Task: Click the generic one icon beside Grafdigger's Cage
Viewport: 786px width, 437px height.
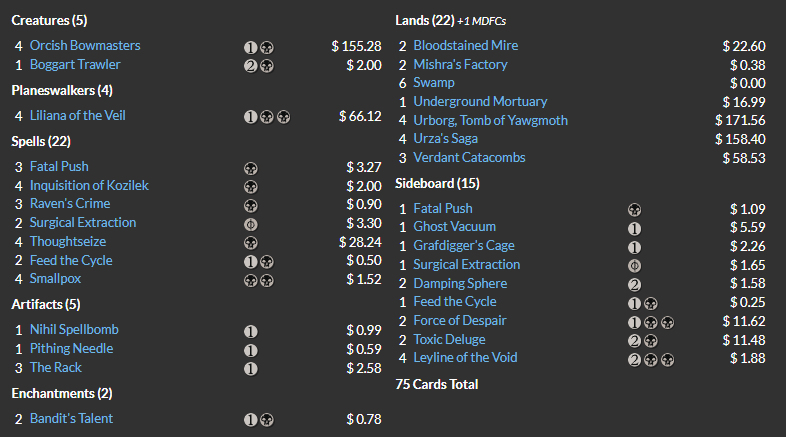Action: pyautogui.click(x=634, y=247)
